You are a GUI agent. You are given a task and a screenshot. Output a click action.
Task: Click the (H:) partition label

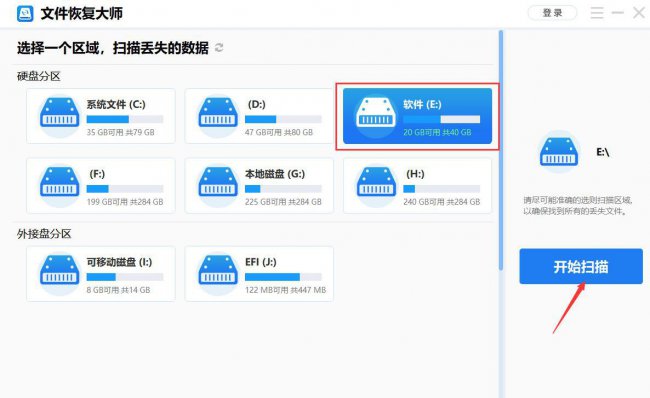click(415, 174)
